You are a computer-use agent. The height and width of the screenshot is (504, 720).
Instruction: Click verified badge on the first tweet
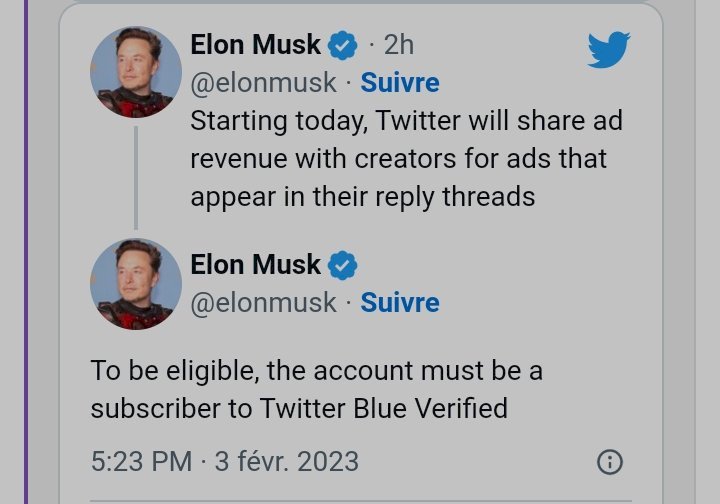tap(344, 45)
